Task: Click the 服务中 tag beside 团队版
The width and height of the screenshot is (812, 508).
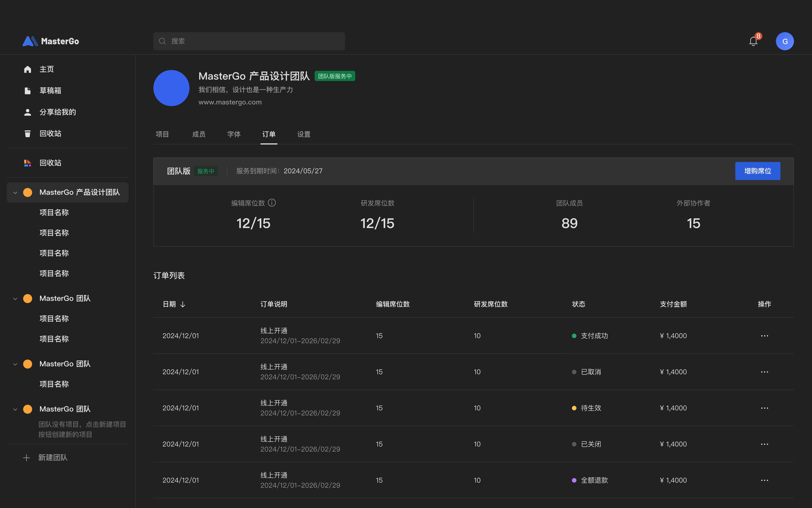Action: click(206, 171)
